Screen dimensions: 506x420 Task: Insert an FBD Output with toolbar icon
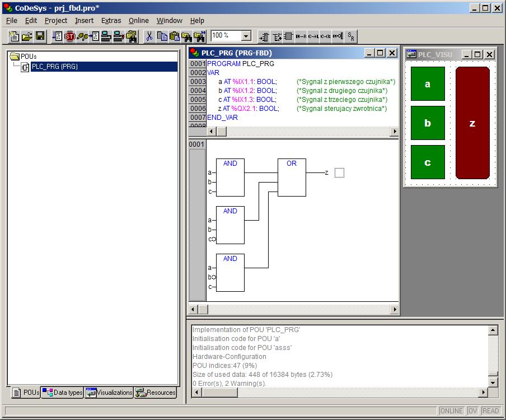point(277,37)
